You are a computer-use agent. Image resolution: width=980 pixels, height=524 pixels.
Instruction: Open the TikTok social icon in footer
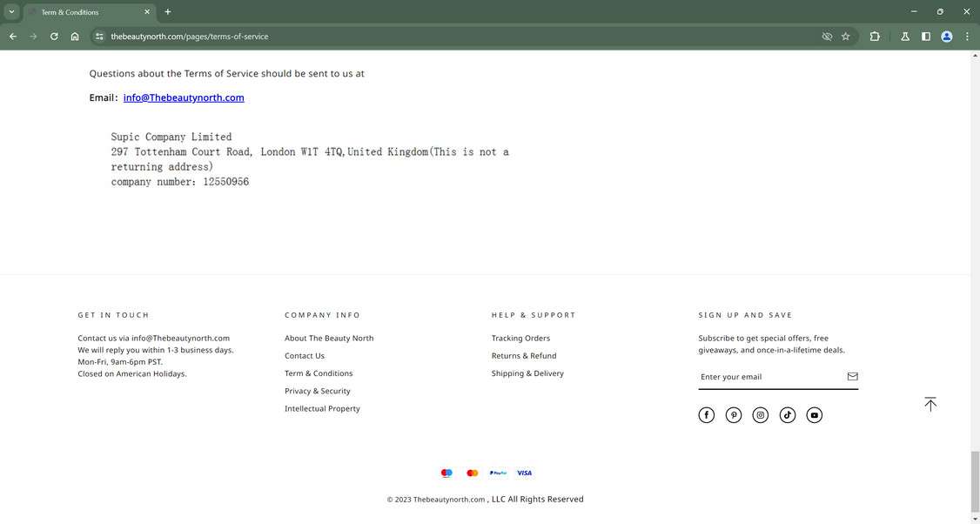click(x=788, y=415)
